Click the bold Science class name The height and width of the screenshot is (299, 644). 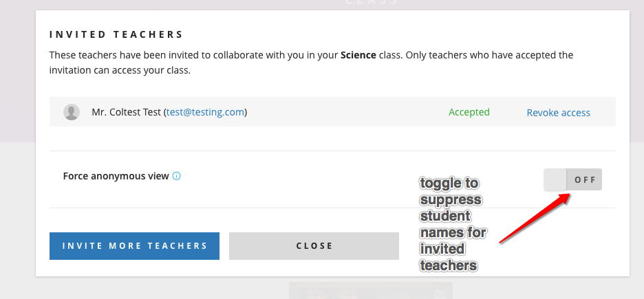358,55
